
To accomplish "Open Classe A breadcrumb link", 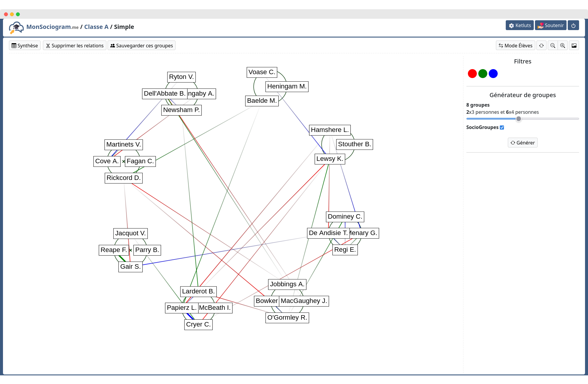I will point(96,27).
